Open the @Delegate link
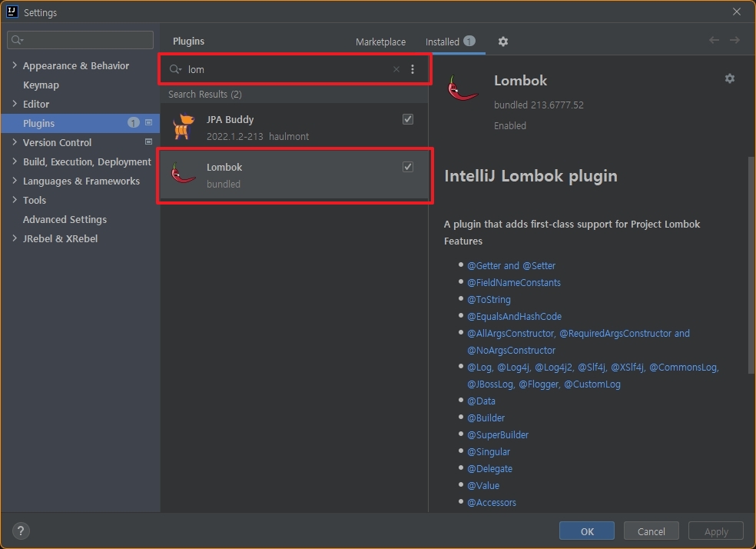 click(x=489, y=468)
